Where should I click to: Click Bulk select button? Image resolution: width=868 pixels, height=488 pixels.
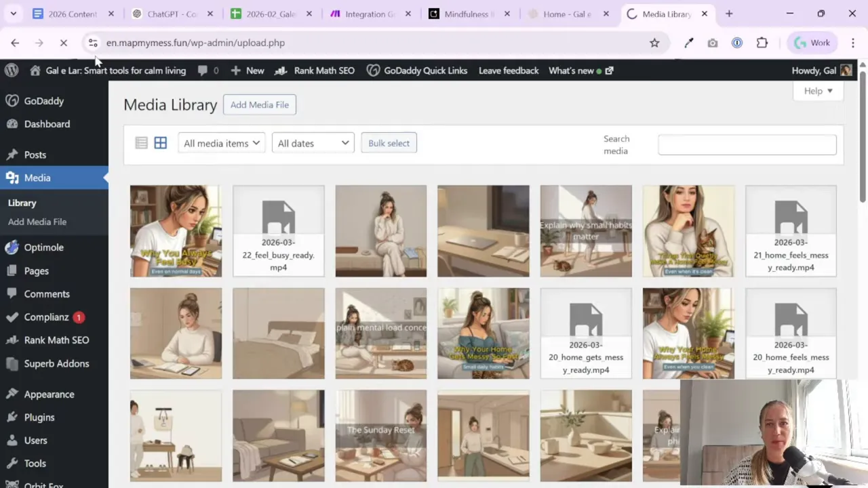pos(389,143)
